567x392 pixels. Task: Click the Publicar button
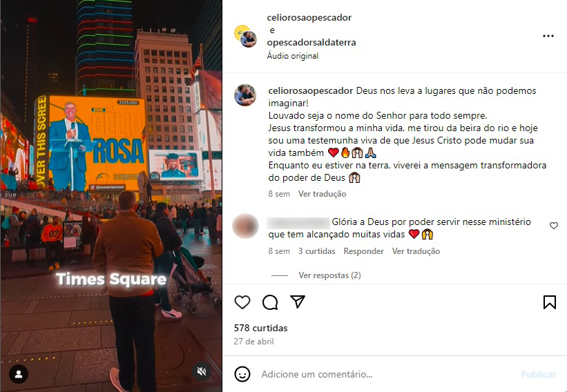tap(539, 374)
